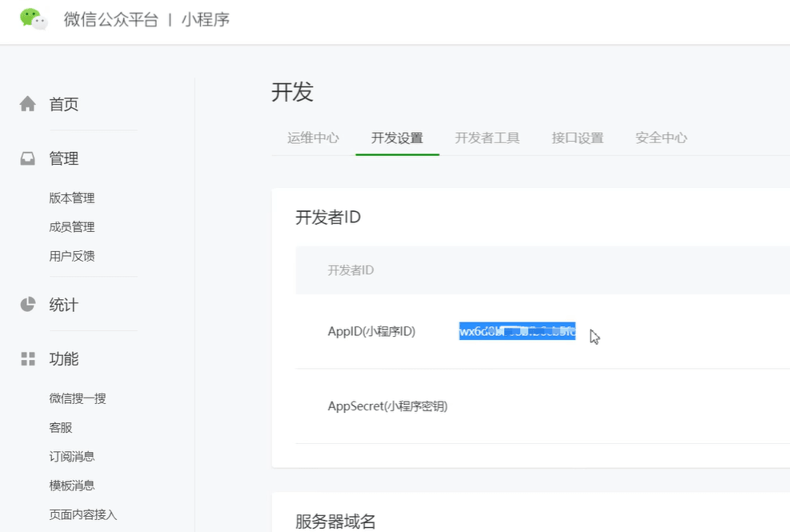Click the AppSecret(小程序密钥) label

tap(387, 406)
